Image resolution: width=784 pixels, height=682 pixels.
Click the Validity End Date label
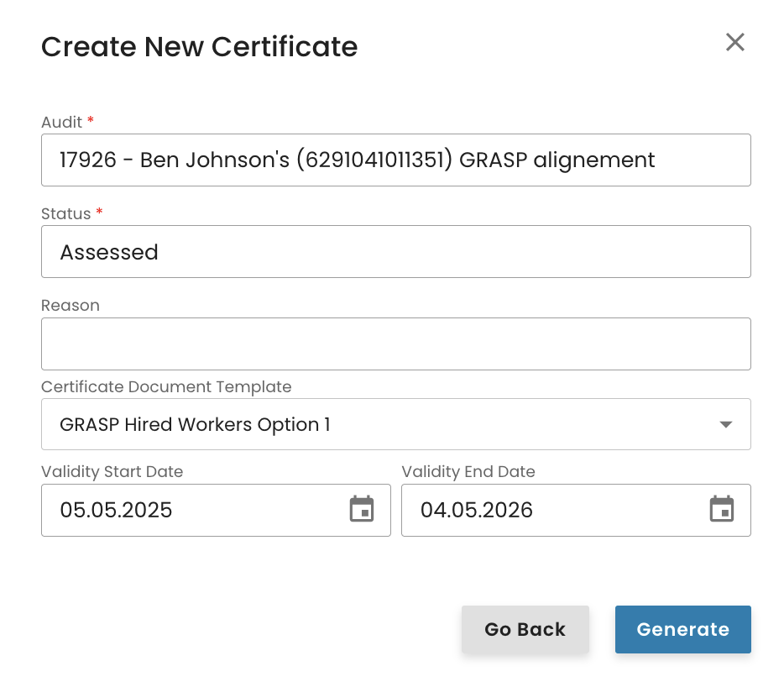coord(468,472)
